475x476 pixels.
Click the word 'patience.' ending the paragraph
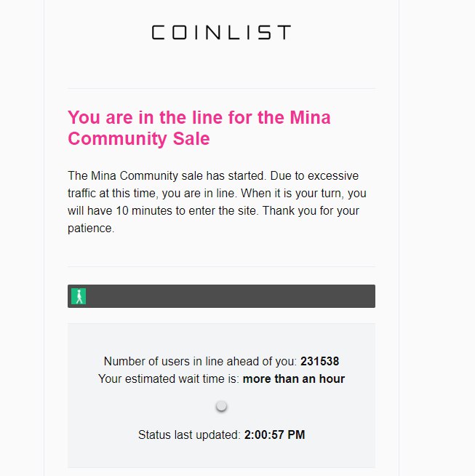(91, 229)
